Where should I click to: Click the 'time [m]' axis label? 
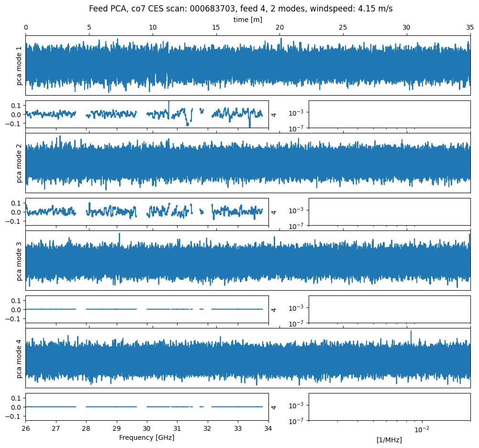(247, 20)
